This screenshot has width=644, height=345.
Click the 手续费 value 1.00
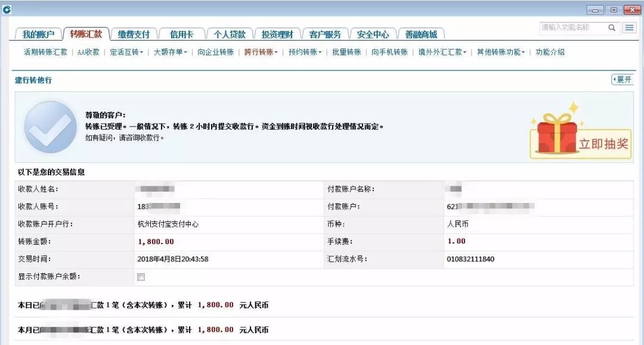tap(456, 241)
